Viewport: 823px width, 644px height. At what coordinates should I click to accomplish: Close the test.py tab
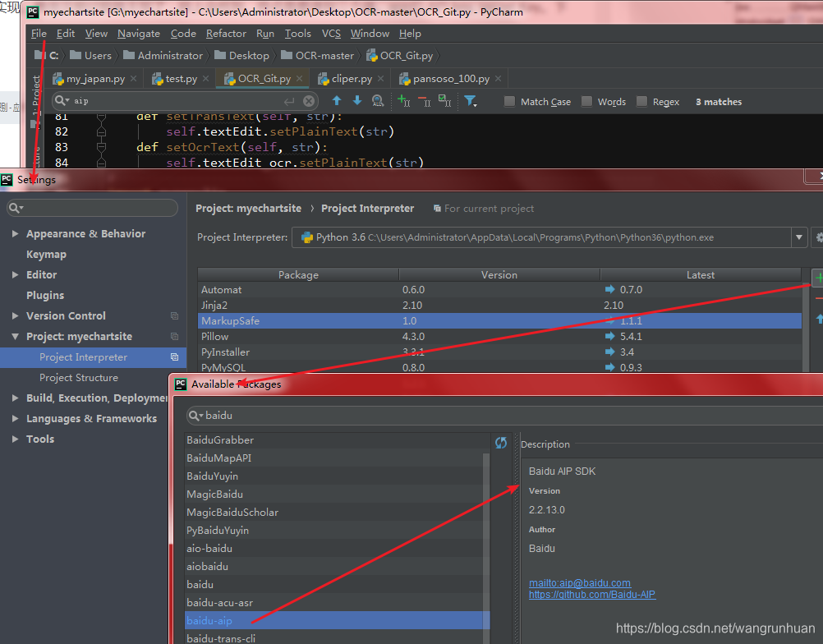[x=205, y=79]
